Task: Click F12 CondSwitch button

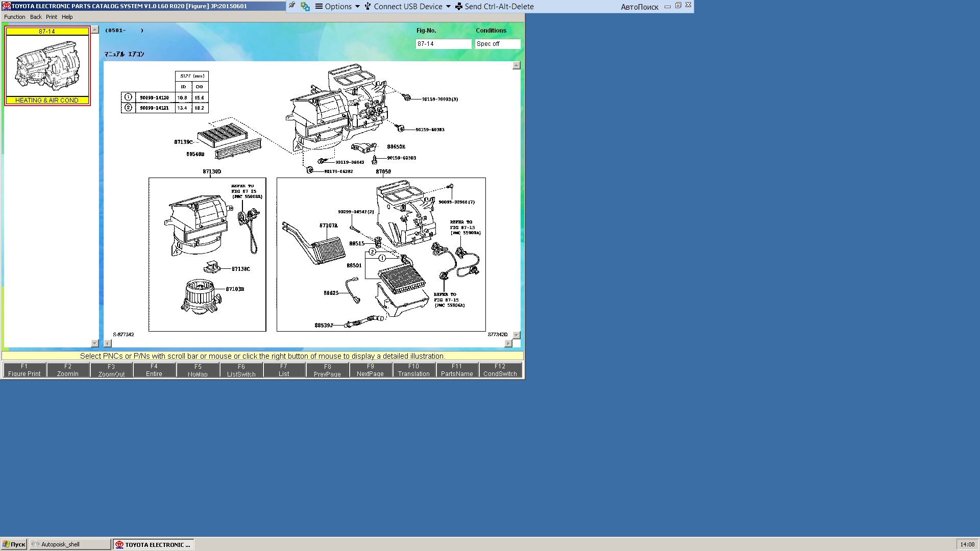Action: (x=500, y=370)
